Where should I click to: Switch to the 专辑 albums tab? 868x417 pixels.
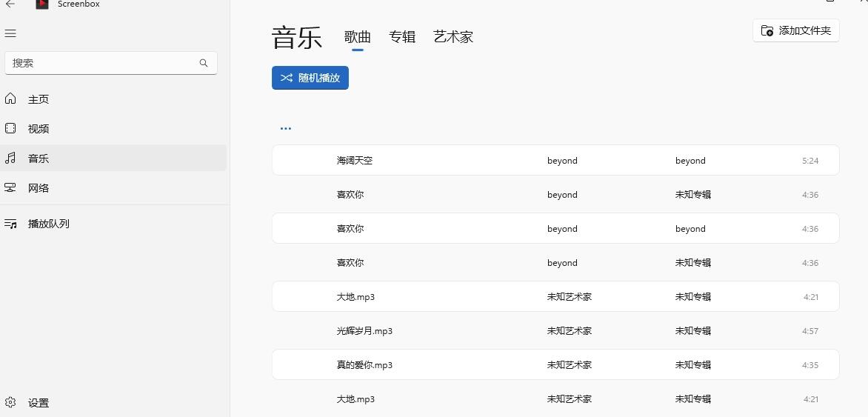click(402, 37)
